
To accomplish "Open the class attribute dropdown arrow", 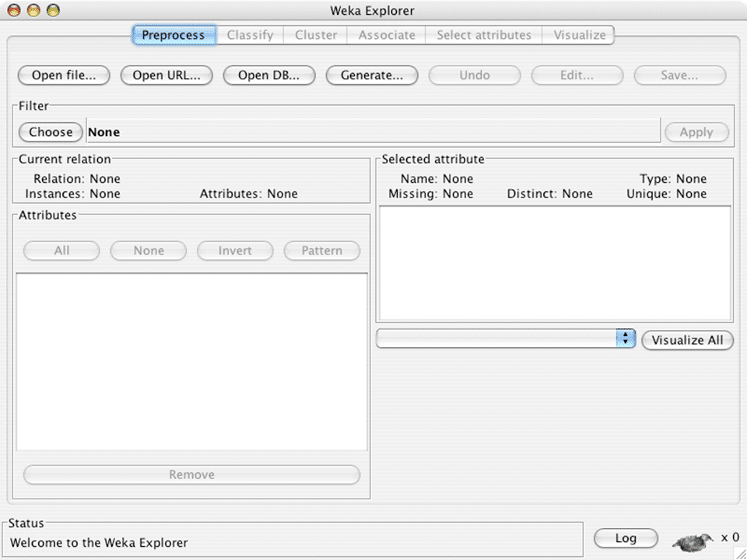I will click(x=626, y=339).
